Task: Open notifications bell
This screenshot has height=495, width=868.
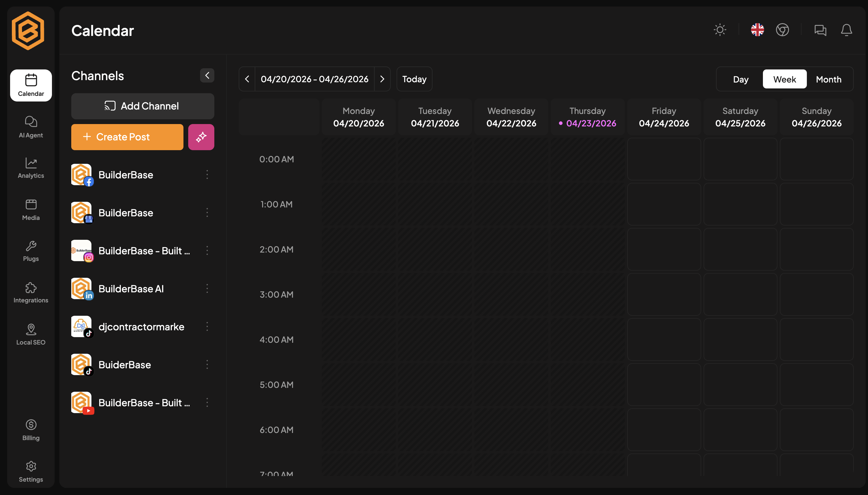Action: [846, 30]
